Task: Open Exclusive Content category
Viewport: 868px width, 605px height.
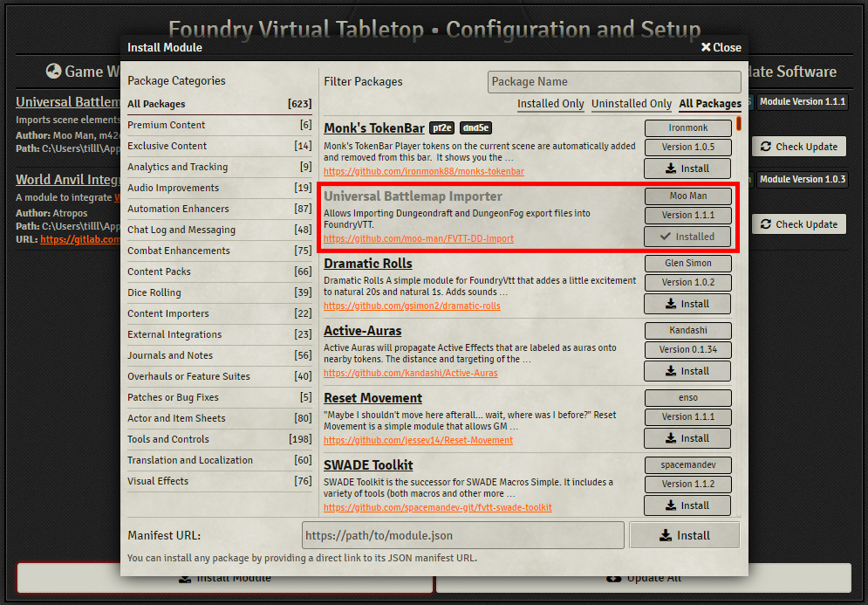Action: pos(219,147)
